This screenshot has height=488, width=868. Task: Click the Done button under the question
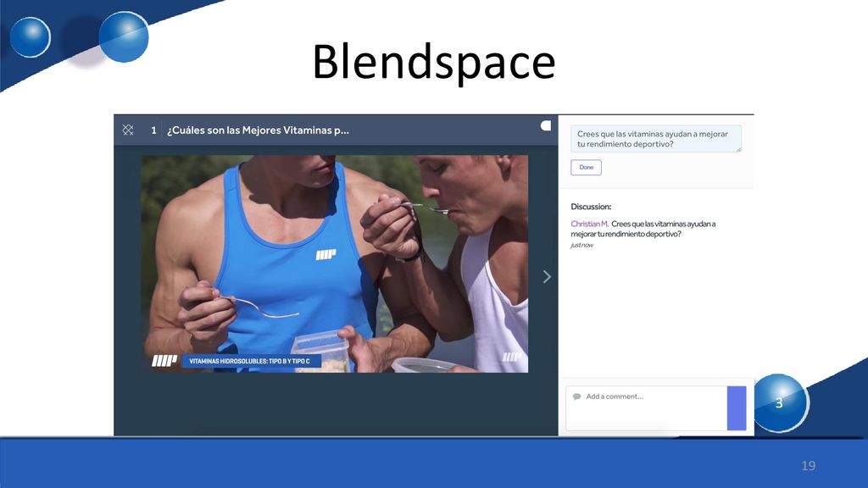click(x=586, y=167)
